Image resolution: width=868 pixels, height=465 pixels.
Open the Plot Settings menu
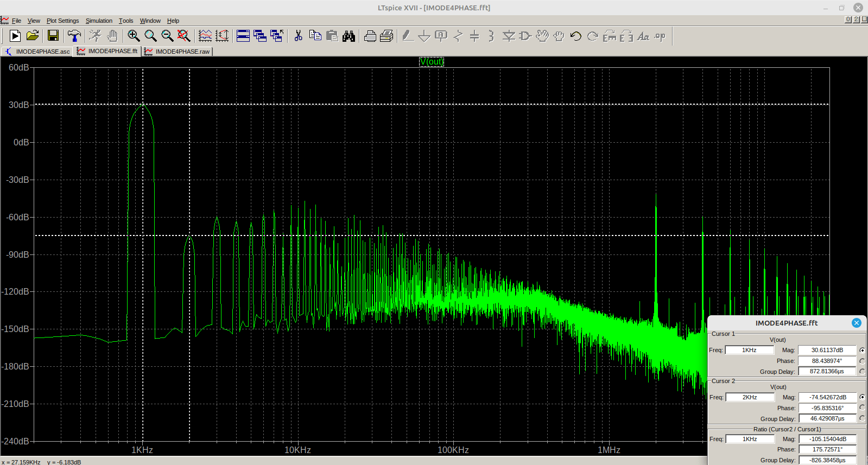62,21
